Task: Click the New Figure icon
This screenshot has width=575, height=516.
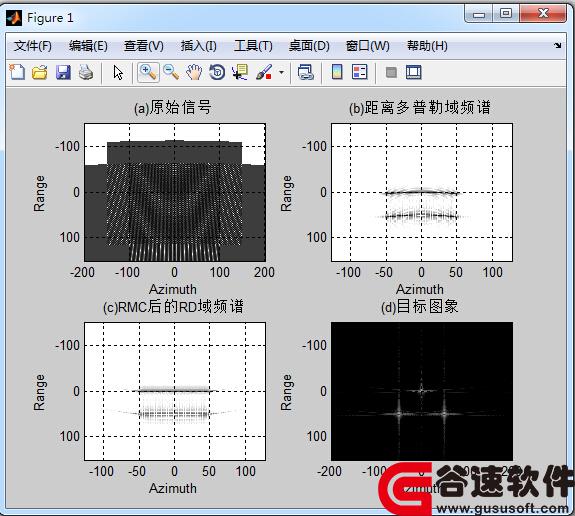Action: (17, 72)
